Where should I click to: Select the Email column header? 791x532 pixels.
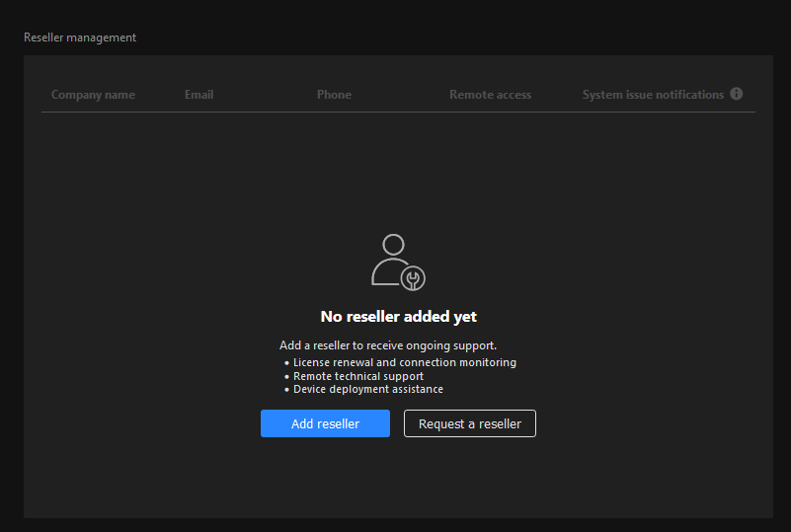pos(198,95)
